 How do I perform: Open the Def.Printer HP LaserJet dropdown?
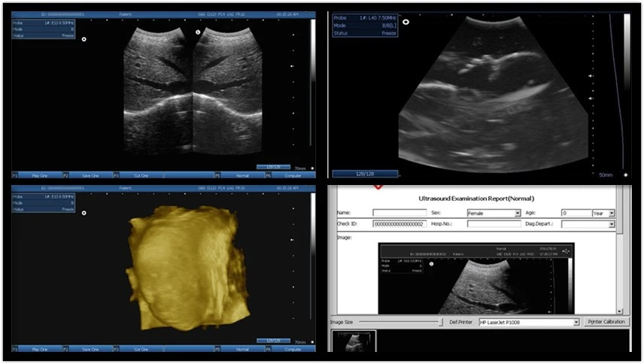pyautogui.click(x=576, y=322)
